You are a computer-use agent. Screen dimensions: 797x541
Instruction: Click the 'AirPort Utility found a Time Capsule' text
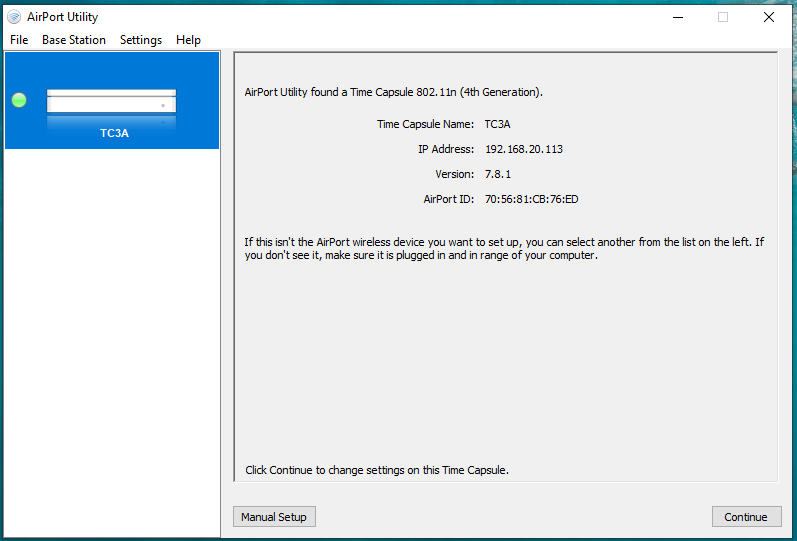(x=393, y=92)
